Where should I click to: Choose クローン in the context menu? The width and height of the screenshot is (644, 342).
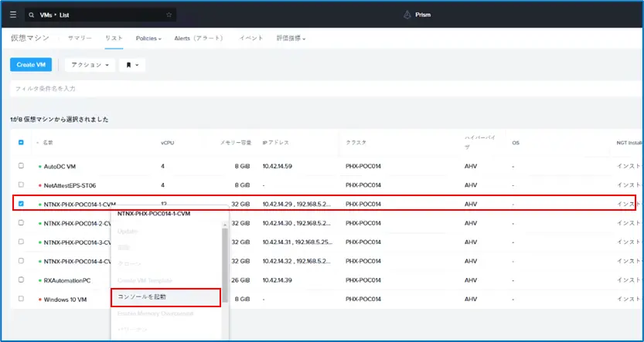pos(129,264)
